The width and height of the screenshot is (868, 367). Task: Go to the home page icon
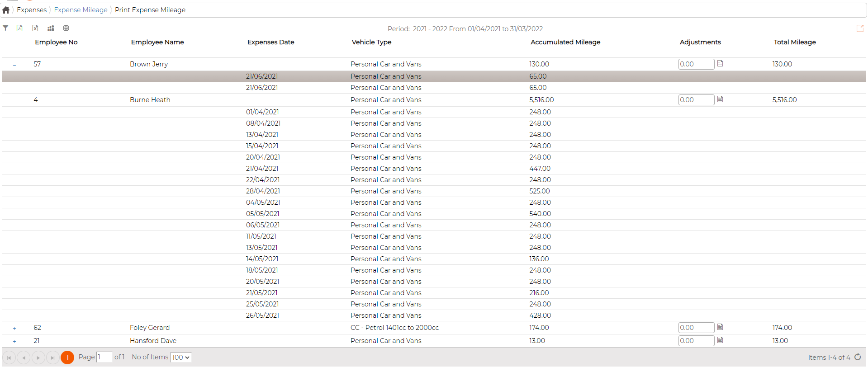click(x=6, y=10)
